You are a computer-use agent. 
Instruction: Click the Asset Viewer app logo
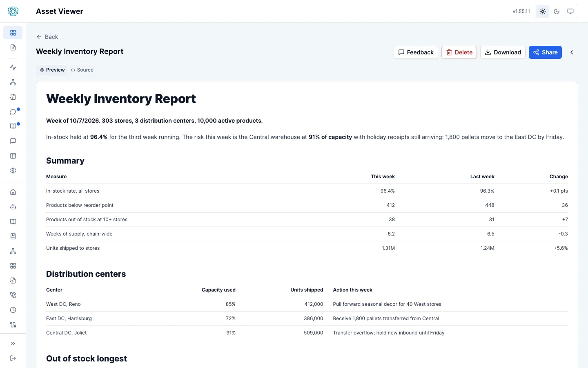pos(13,11)
